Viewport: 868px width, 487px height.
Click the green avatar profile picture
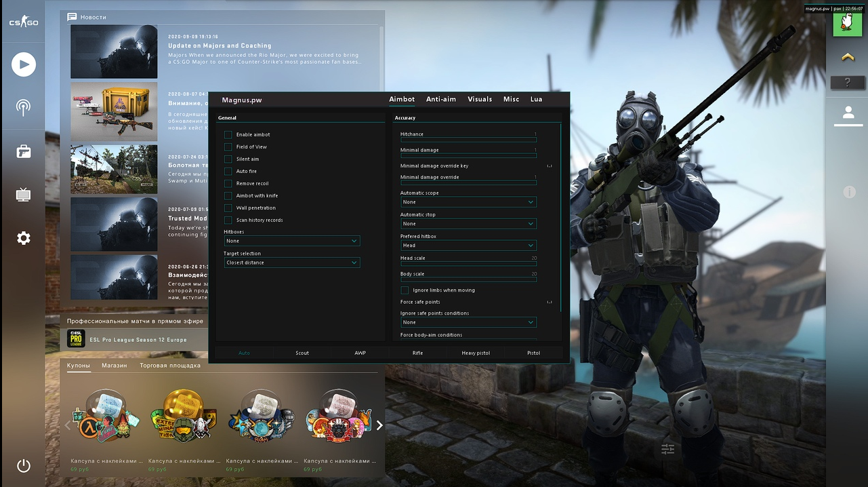pyautogui.click(x=847, y=24)
